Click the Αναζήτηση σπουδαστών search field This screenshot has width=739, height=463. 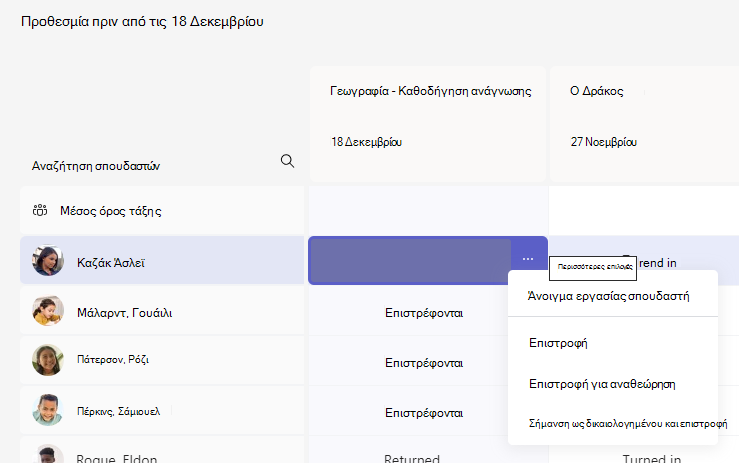point(162,165)
